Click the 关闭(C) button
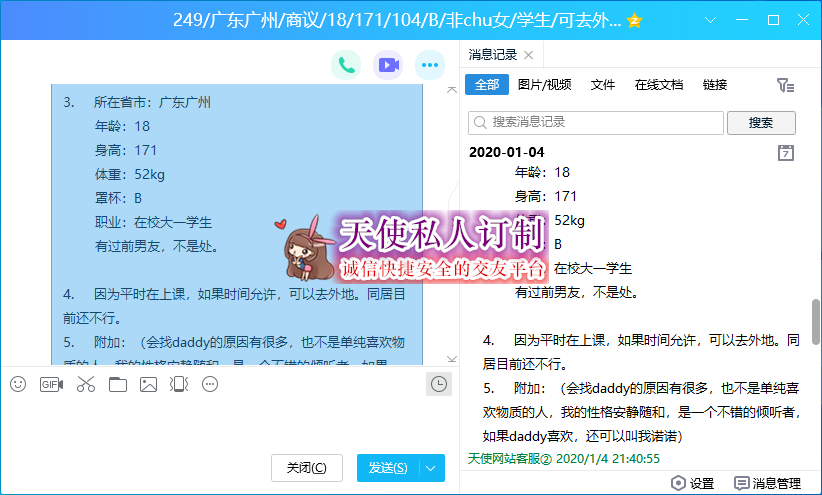The height and width of the screenshot is (495, 822). (x=306, y=468)
